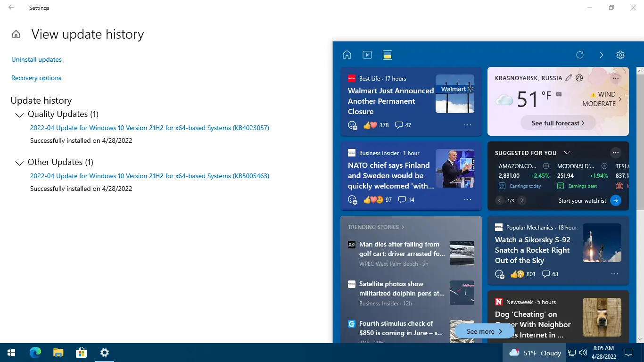The height and width of the screenshot is (362, 644).
Task: Go forward with the feed arrow icon
Action: [601, 55]
